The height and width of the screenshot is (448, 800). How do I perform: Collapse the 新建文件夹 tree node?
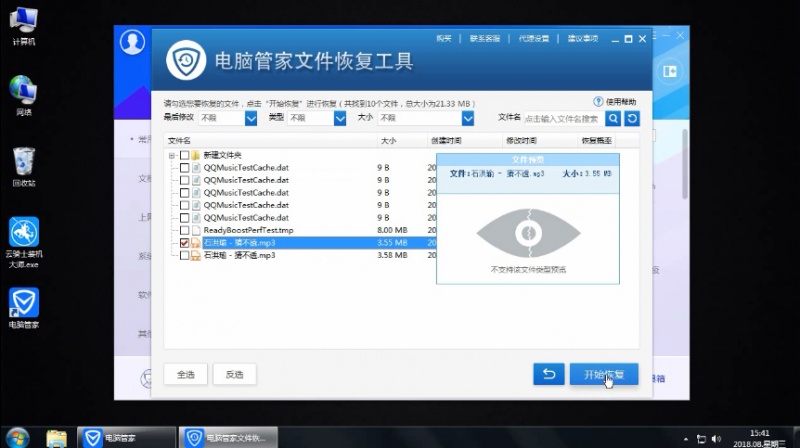pyautogui.click(x=172, y=155)
